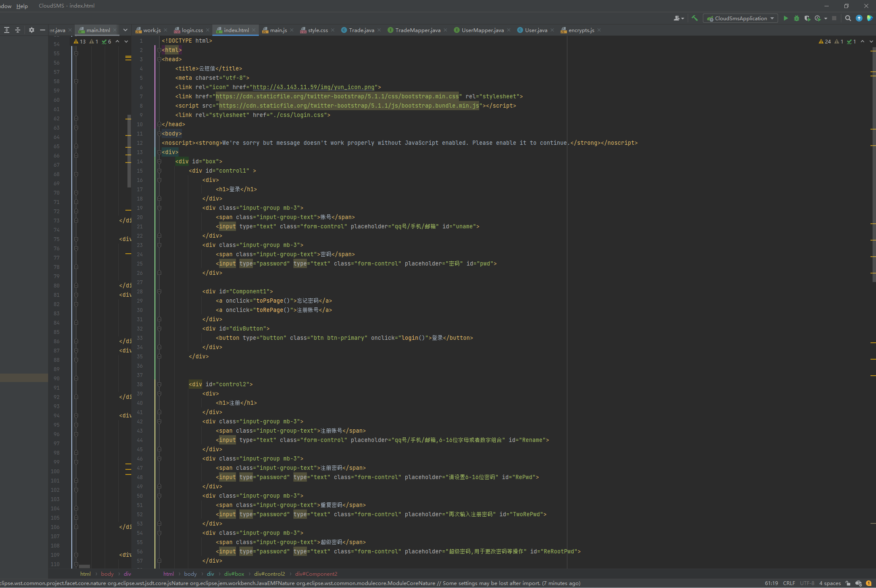Click the stop process square icon
The width and height of the screenshot is (876, 588).
[834, 18]
